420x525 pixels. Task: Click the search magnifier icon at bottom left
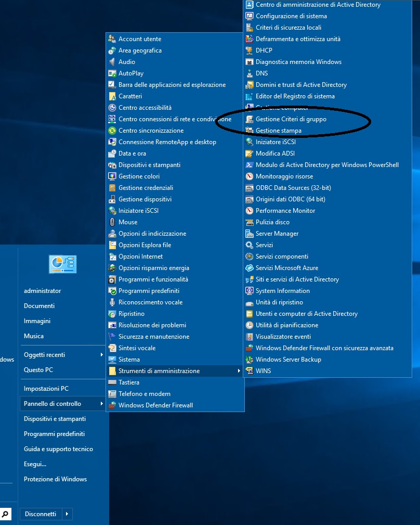click(x=6, y=514)
